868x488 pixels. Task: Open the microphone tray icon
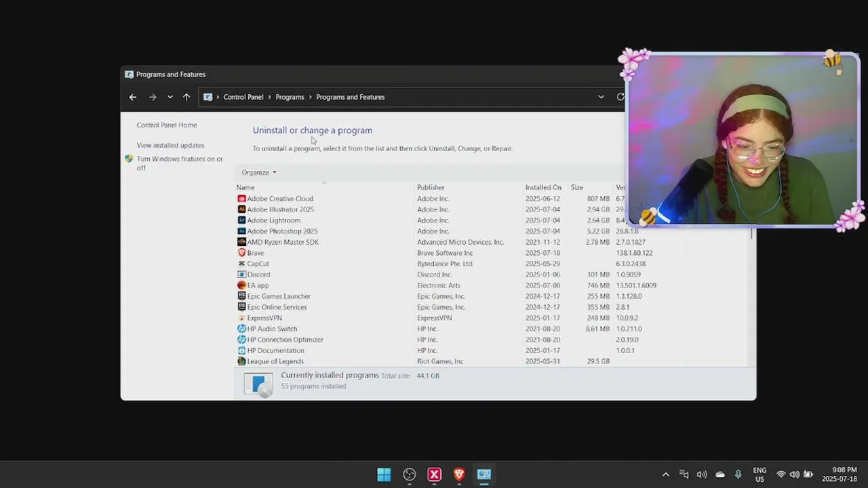point(738,474)
